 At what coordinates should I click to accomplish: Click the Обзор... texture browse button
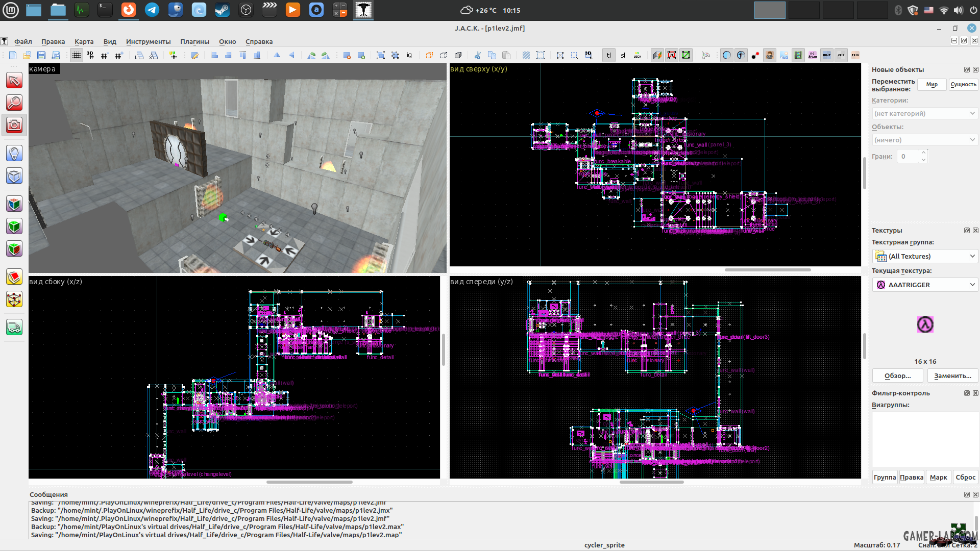[x=898, y=376]
